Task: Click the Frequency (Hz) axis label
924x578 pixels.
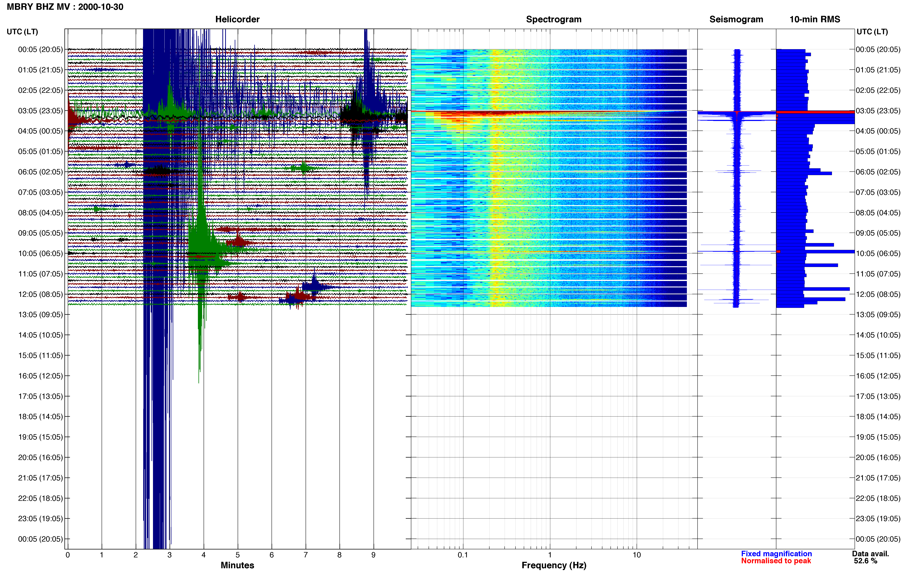Action: [x=554, y=565]
